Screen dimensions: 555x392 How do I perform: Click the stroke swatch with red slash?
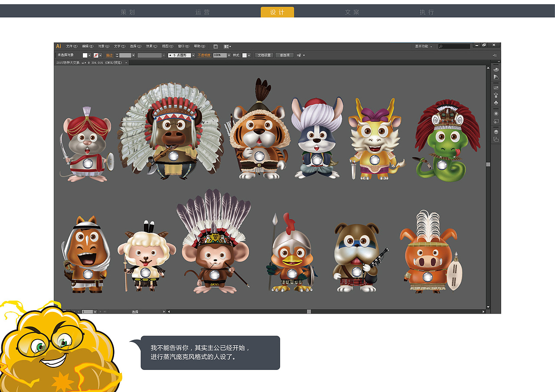coord(96,55)
